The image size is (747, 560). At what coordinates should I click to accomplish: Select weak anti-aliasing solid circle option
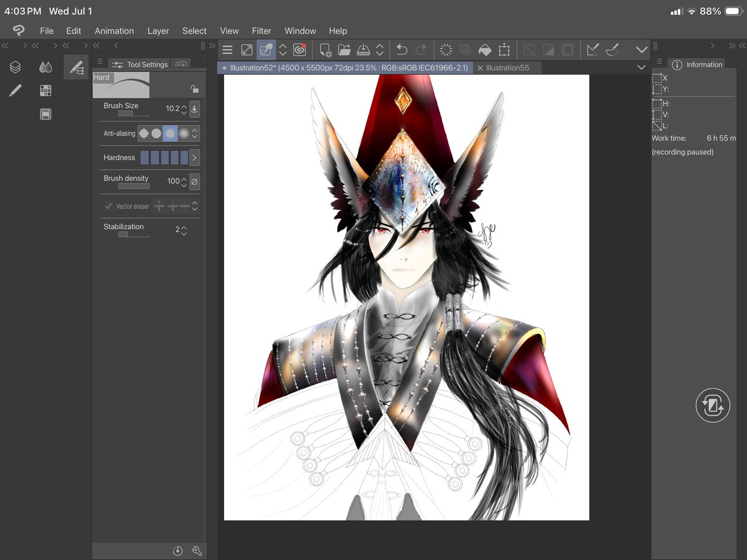pyautogui.click(x=156, y=133)
